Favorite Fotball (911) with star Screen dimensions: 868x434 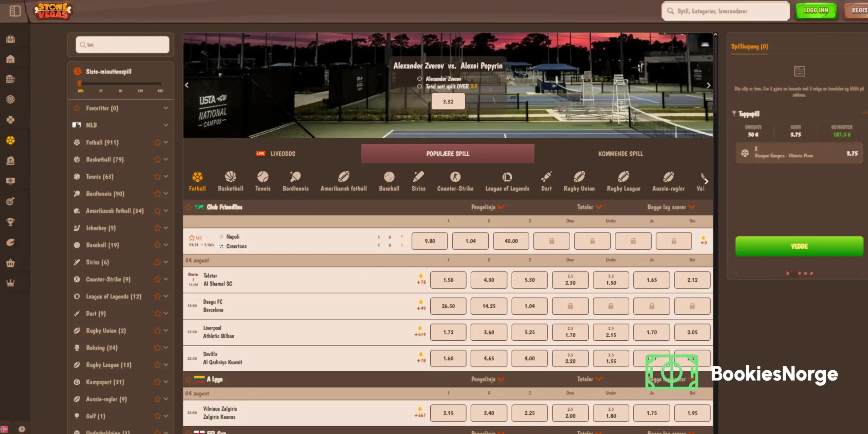157,142
